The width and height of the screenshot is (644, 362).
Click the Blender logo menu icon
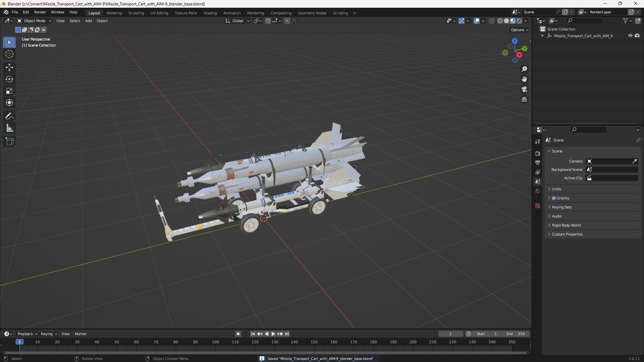(x=6, y=12)
